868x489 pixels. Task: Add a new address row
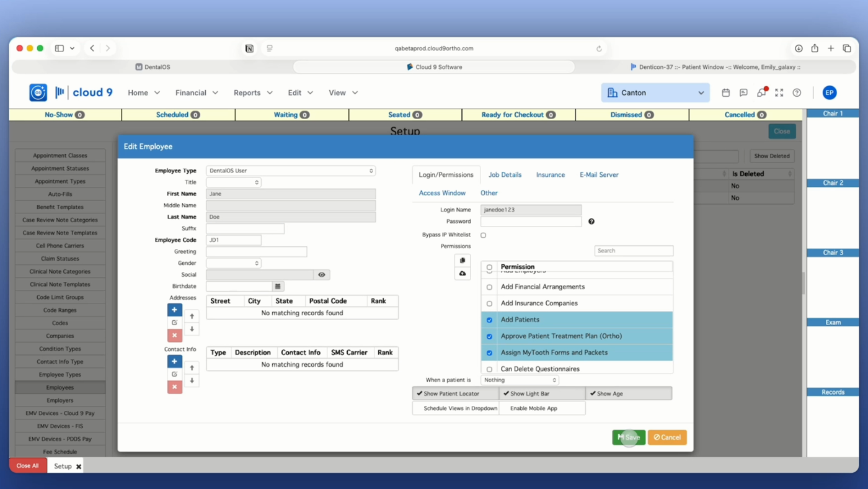point(174,310)
